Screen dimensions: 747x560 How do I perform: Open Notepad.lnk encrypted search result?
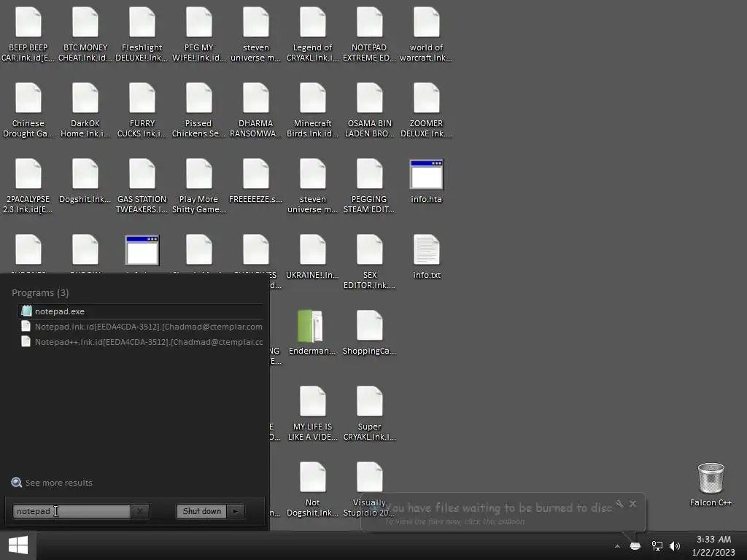141,327
